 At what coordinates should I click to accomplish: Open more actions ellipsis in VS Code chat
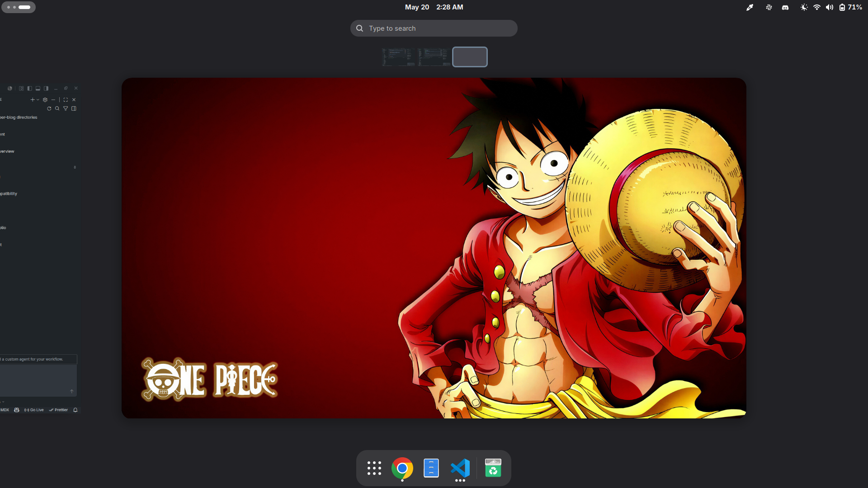pos(53,100)
